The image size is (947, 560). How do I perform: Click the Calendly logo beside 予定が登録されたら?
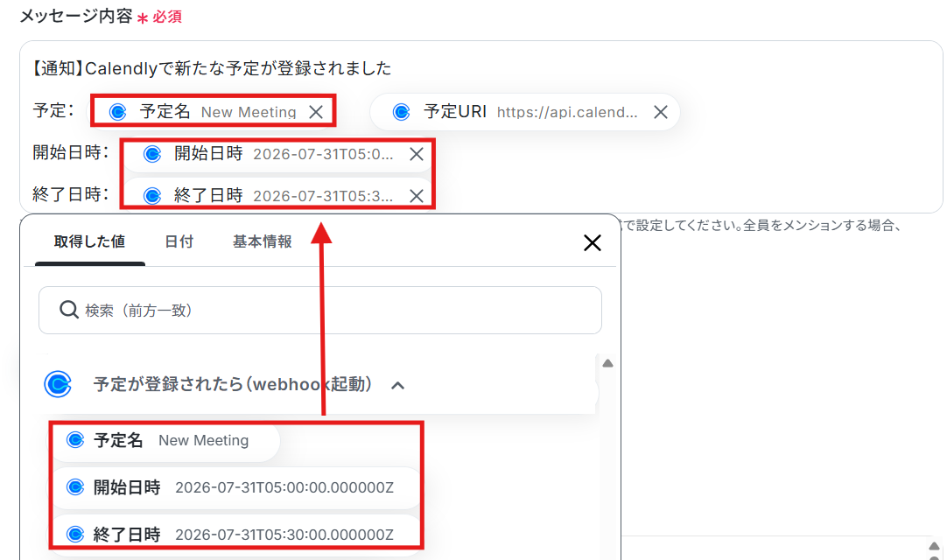click(58, 384)
